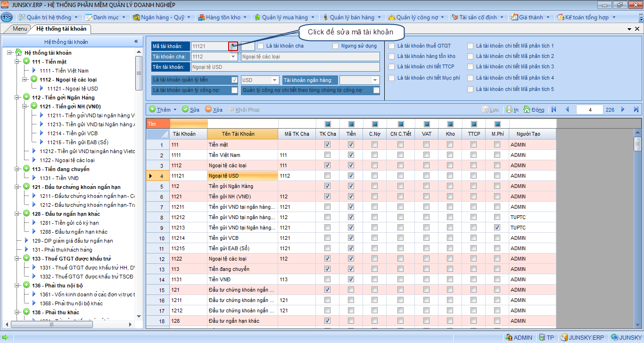
Task: Switch to the Menu tab
Action: [x=20, y=29]
